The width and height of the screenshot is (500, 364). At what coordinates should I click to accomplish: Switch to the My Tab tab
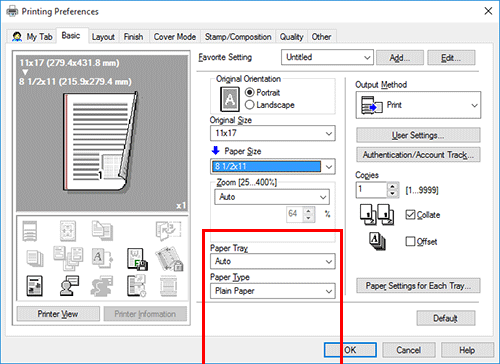click(32, 37)
